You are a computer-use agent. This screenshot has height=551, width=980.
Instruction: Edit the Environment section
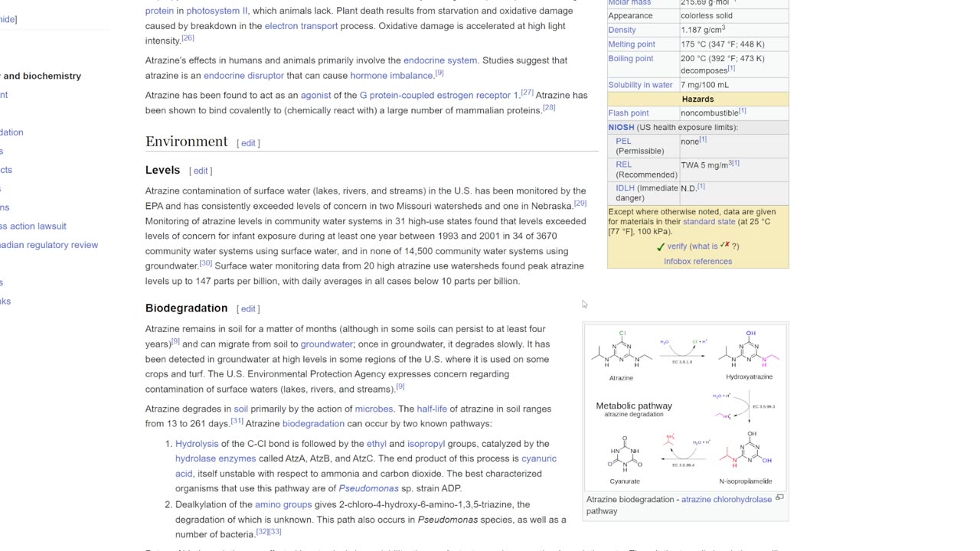point(248,143)
